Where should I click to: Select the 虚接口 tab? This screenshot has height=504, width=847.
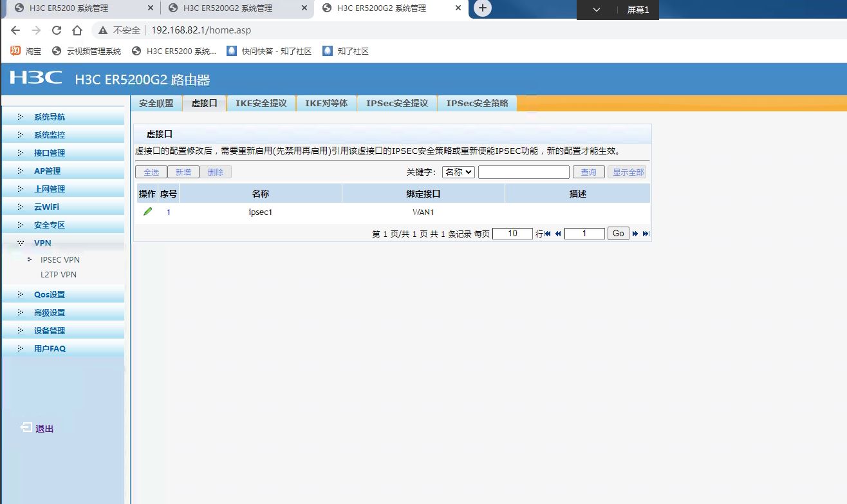[x=205, y=103]
